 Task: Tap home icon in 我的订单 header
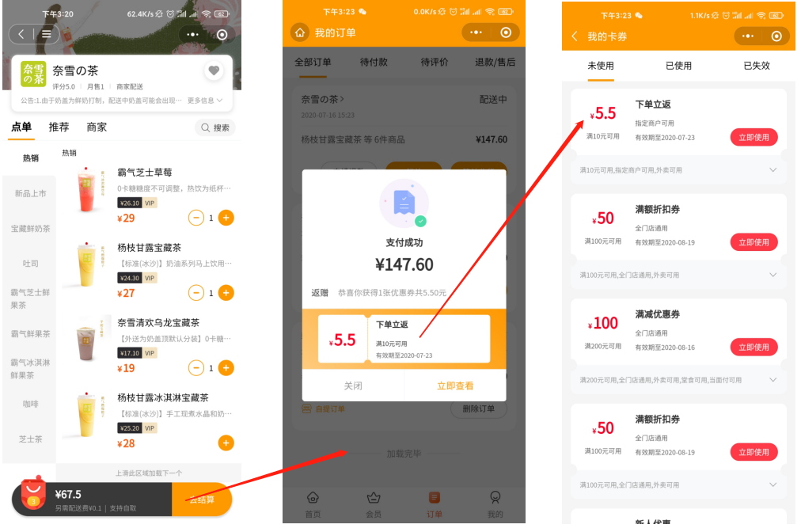coord(300,32)
